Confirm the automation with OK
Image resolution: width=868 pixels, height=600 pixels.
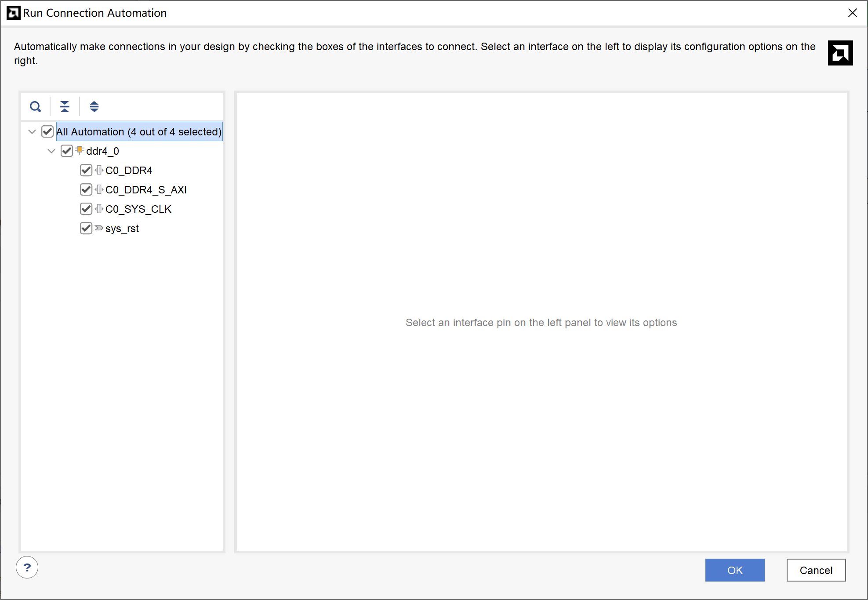[x=735, y=570]
